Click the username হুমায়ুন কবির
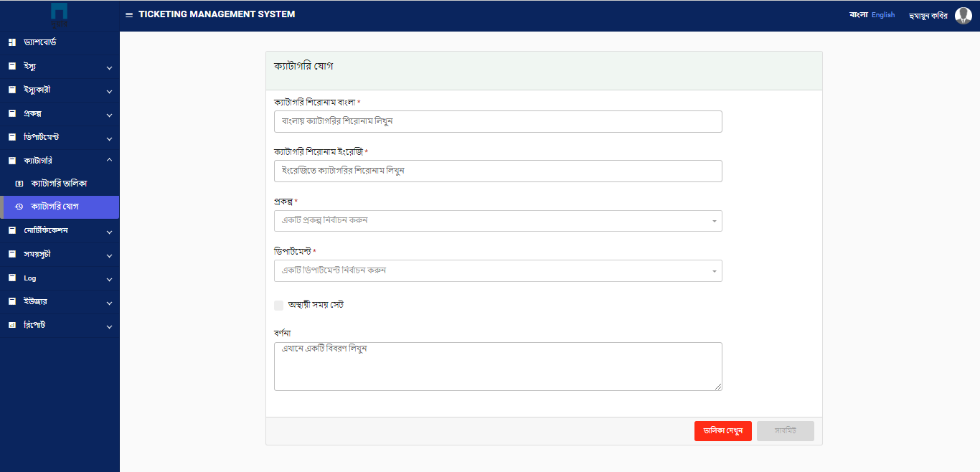This screenshot has height=472, width=980. tap(928, 16)
